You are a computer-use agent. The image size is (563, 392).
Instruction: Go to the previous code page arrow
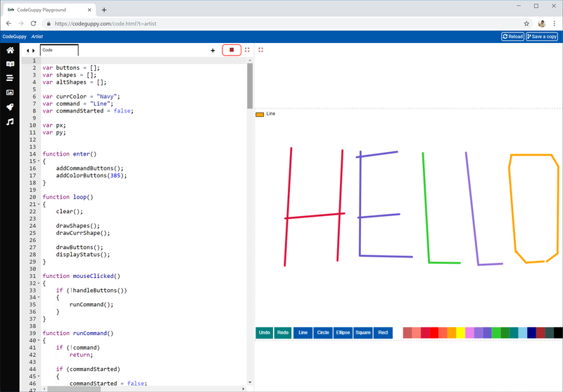pos(27,51)
